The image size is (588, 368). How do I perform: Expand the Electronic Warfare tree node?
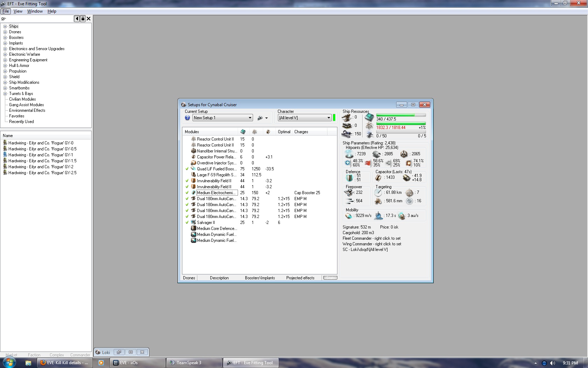point(5,54)
